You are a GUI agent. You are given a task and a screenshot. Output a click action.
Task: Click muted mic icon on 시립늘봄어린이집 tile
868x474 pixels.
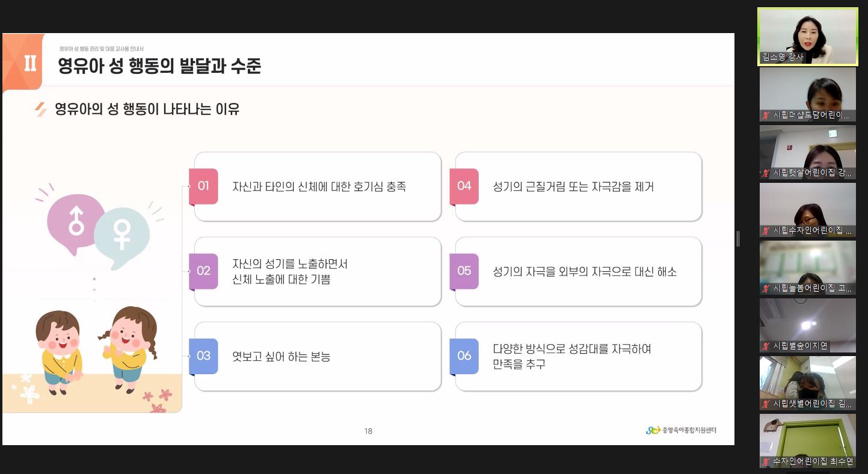click(766, 289)
